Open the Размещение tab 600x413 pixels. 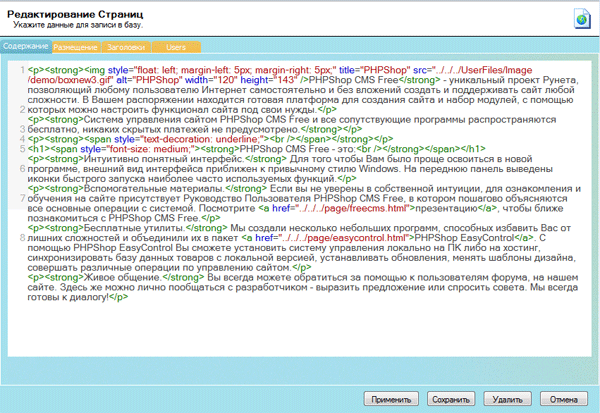[x=76, y=47]
